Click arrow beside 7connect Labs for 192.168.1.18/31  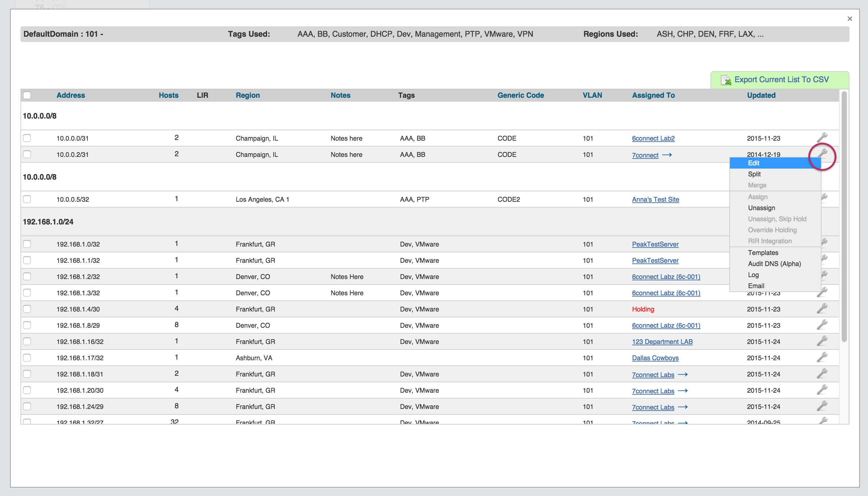683,375
